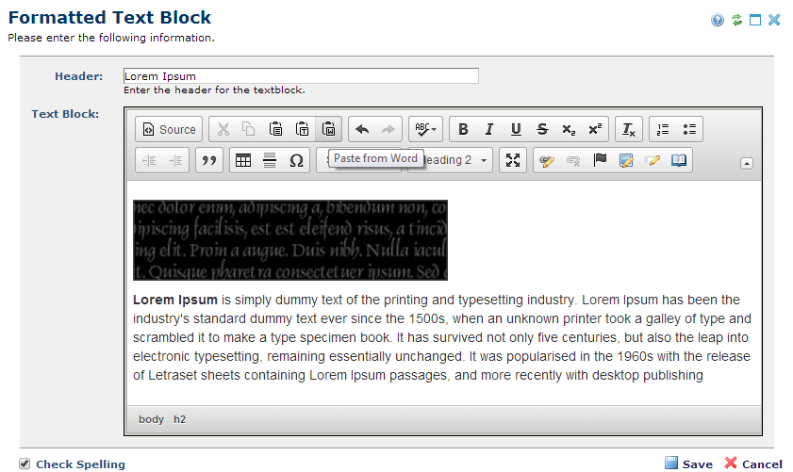Toggle Italic formatting

click(x=489, y=129)
